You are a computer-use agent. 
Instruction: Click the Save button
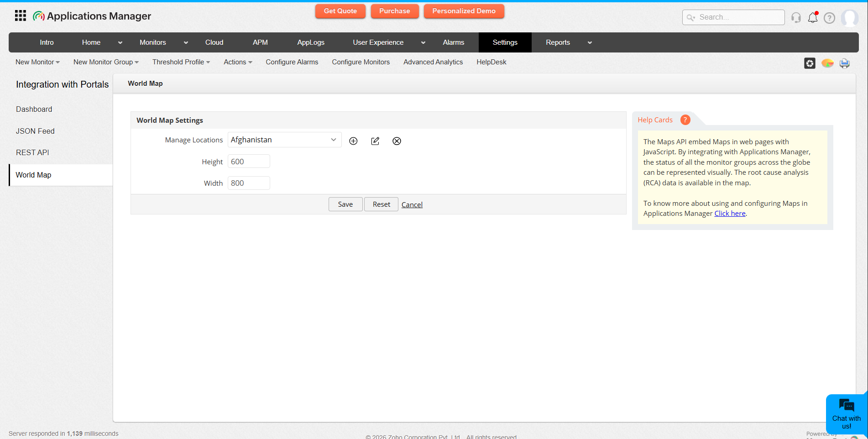(345, 204)
